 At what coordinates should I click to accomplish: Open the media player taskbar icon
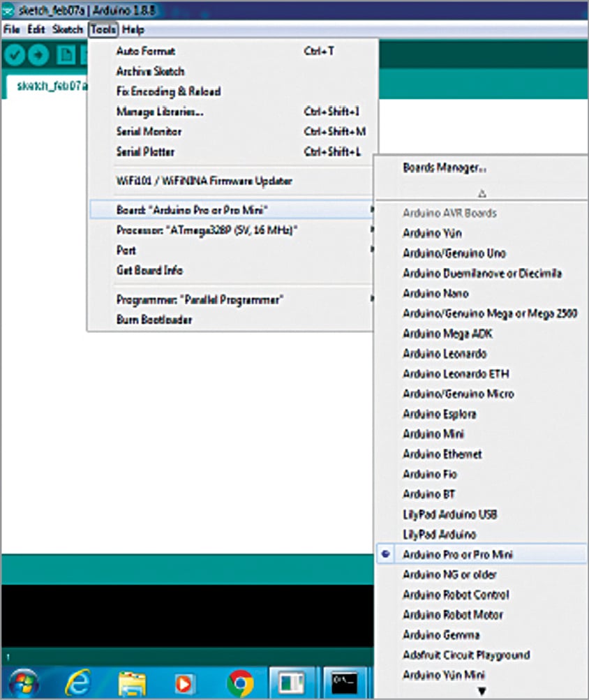184,682
